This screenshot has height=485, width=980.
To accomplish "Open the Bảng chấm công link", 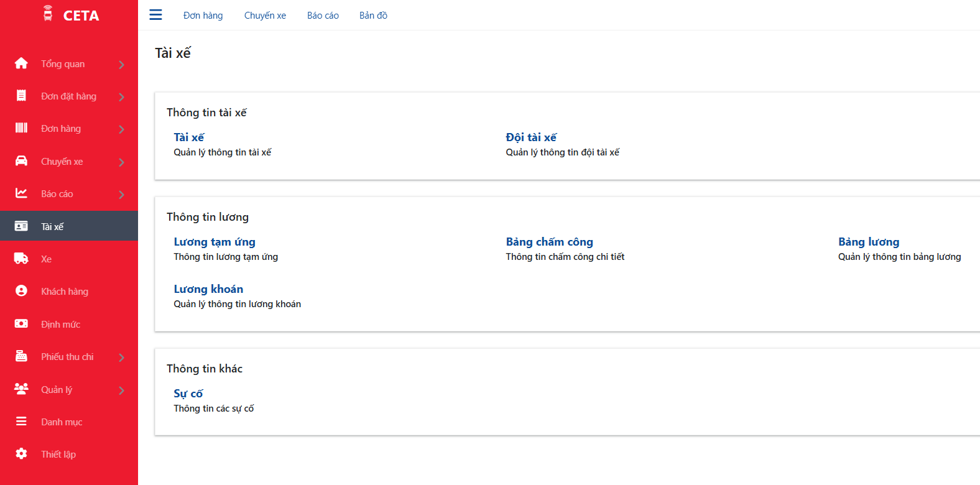I will pyautogui.click(x=549, y=242).
